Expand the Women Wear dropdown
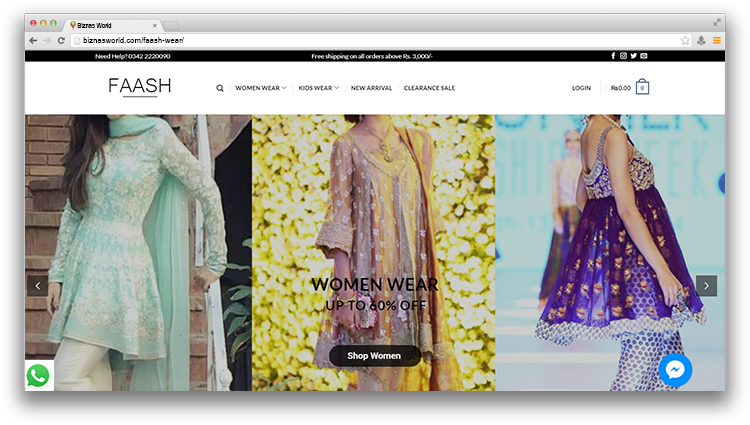 coord(260,88)
